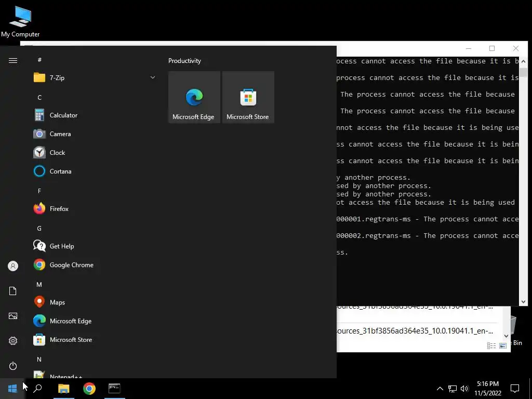This screenshot has height=399, width=532.
Task: Click console scrollbar up arrow
Action: click(523, 61)
